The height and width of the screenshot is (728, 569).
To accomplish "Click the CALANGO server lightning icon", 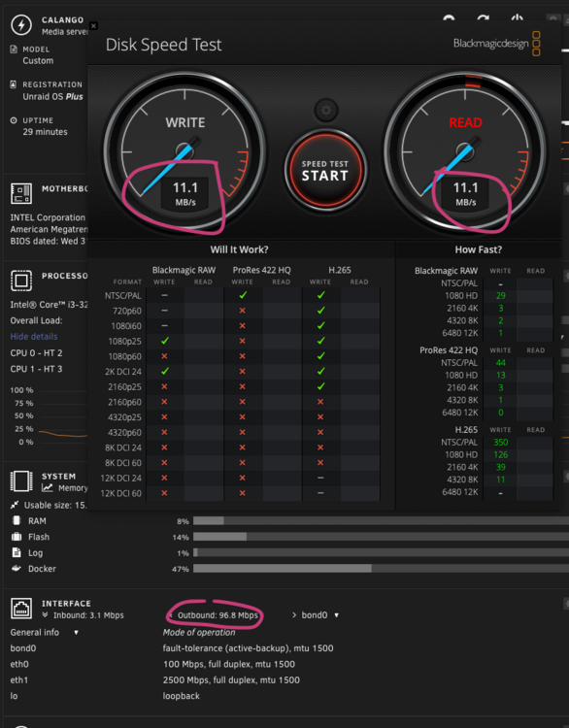I will (21, 24).
